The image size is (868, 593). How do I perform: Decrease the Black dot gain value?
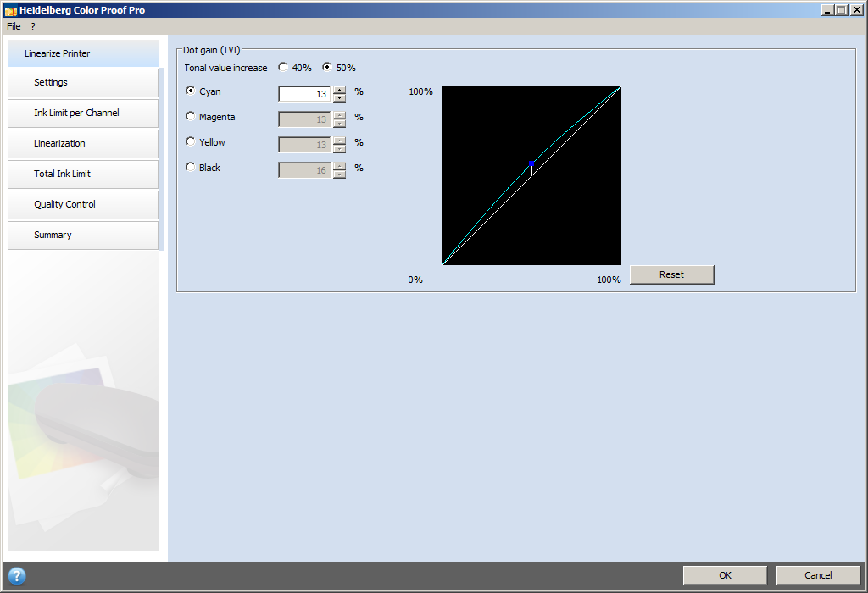pyautogui.click(x=340, y=175)
